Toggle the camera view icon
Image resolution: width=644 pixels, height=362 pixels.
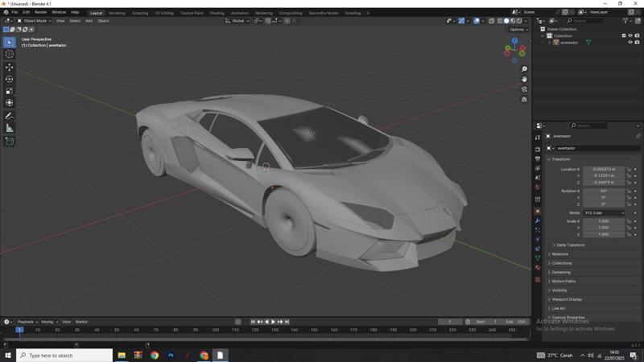tap(524, 89)
